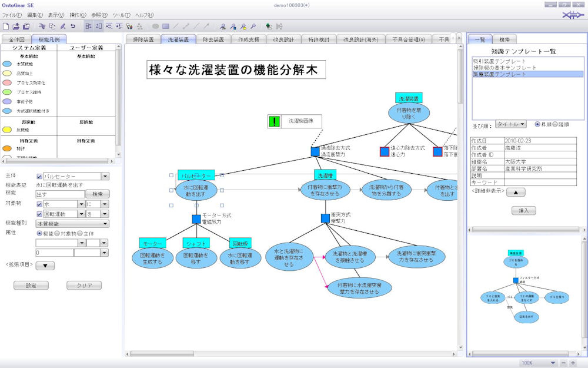Click the magnifier search icon in toolbar
588x368 pixels.
[253, 26]
